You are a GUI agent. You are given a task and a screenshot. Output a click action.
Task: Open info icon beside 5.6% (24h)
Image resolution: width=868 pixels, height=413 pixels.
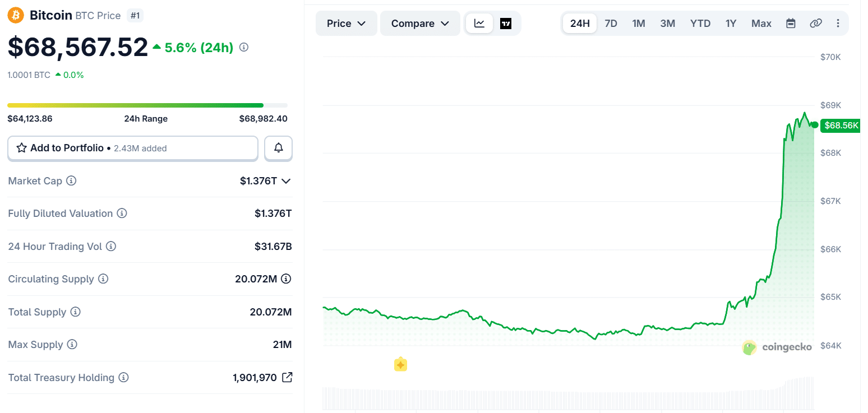coord(244,48)
